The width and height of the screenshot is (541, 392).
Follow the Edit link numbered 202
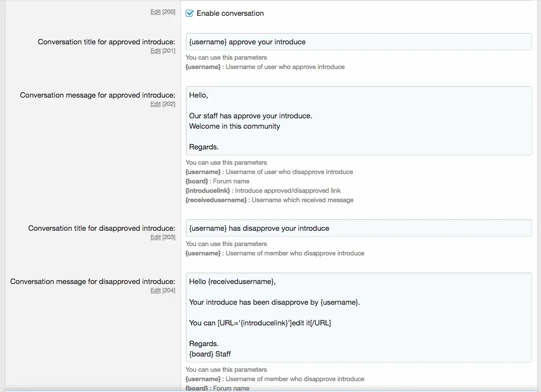[155, 104]
